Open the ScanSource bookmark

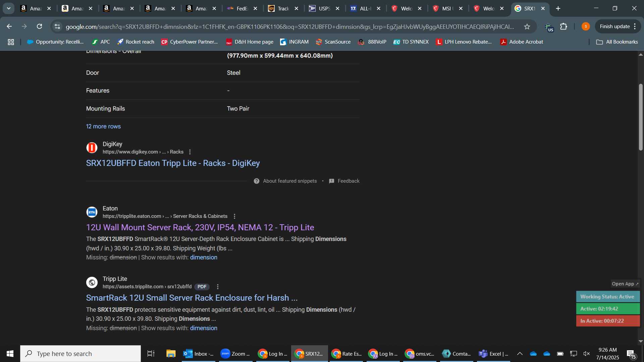333,42
